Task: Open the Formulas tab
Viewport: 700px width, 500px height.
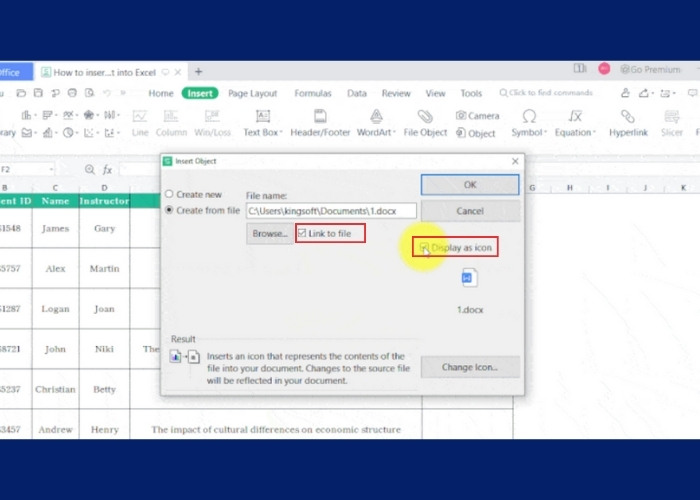Action: pyautogui.click(x=312, y=93)
